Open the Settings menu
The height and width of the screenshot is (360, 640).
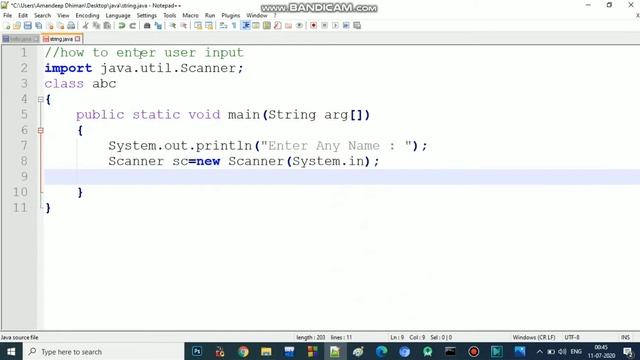[147, 16]
